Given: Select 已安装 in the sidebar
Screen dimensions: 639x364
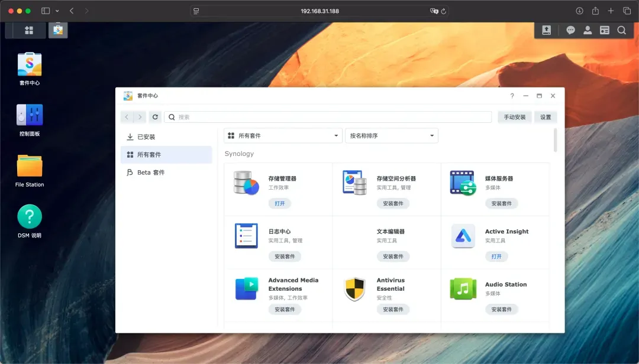Looking at the screenshot, I should coord(166,137).
